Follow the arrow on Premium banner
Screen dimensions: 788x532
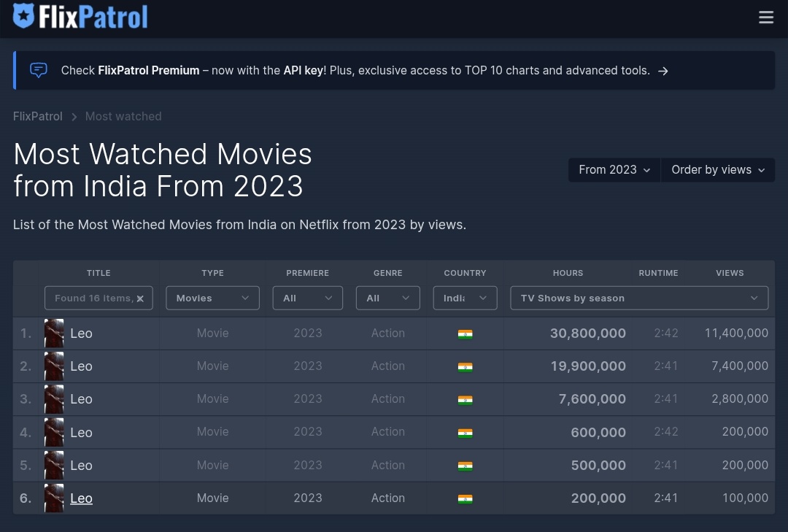coord(663,71)
